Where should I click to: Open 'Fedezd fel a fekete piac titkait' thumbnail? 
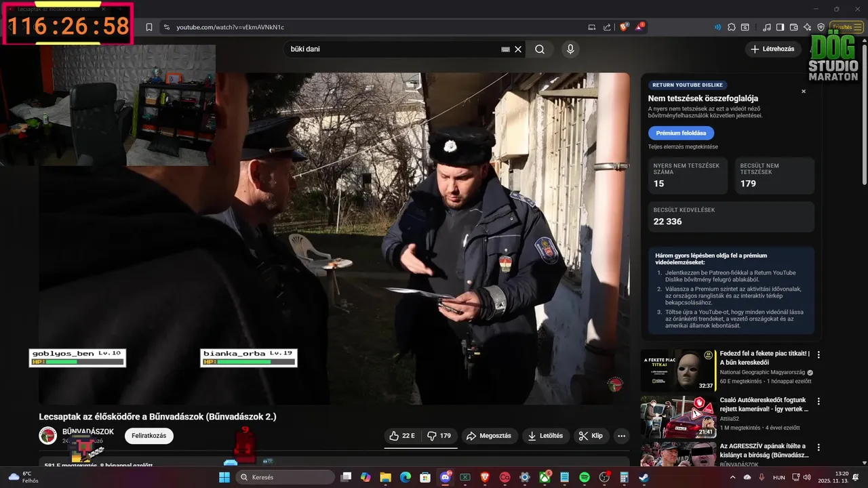[x=678, y=370]
